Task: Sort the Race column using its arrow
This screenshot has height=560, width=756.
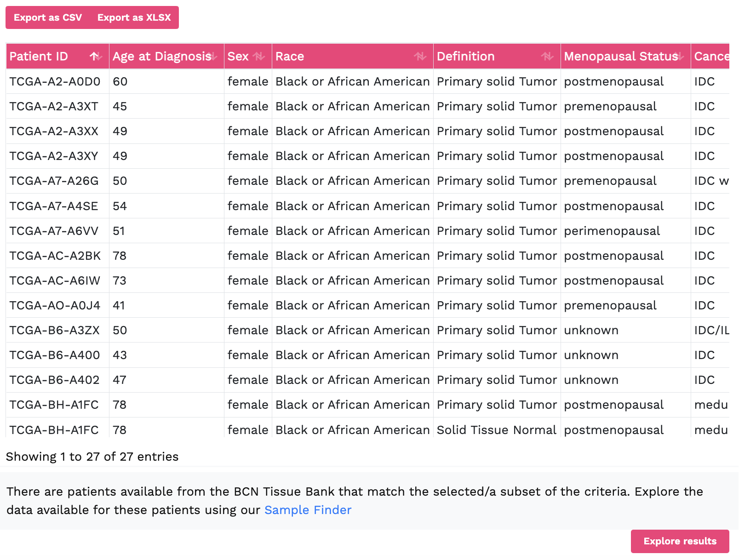Action: pos(420,56)
